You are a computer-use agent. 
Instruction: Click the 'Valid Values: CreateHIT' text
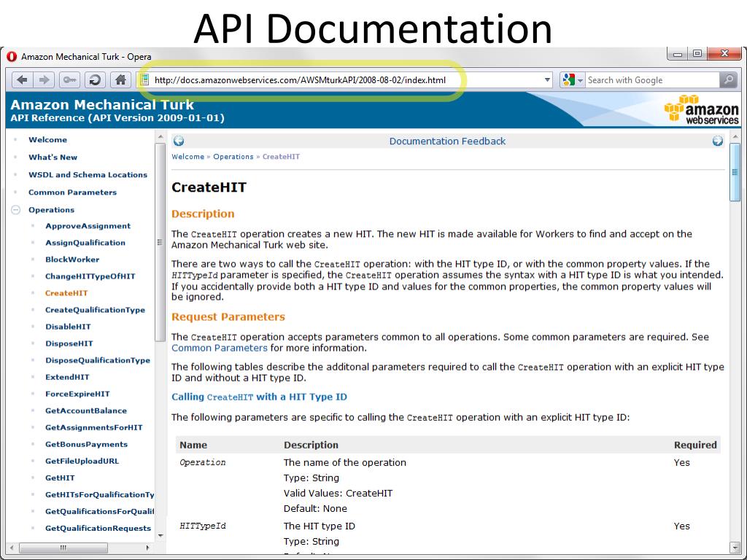[x=338, y=494]
